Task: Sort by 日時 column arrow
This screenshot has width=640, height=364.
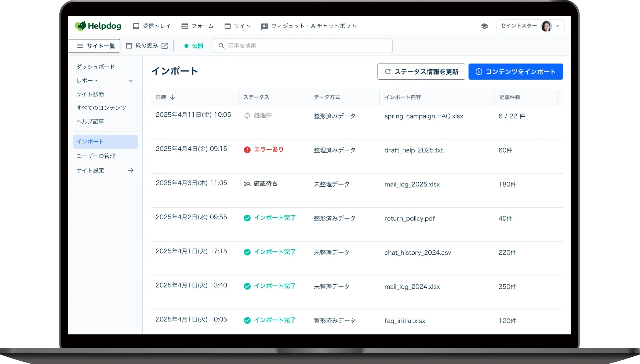Action: (x=172, y=97)
